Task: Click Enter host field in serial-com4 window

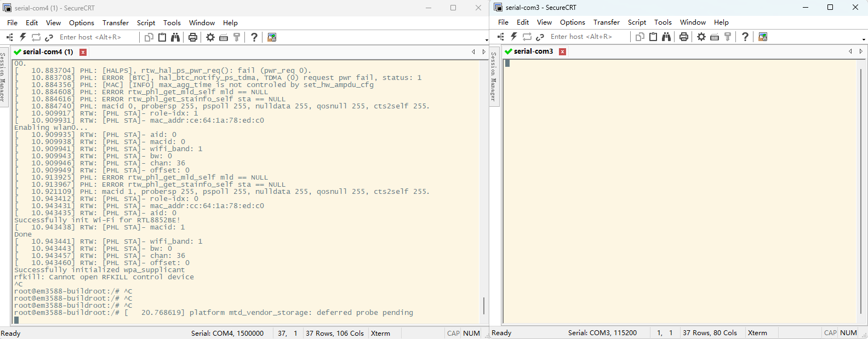Action: coord(98,37)
